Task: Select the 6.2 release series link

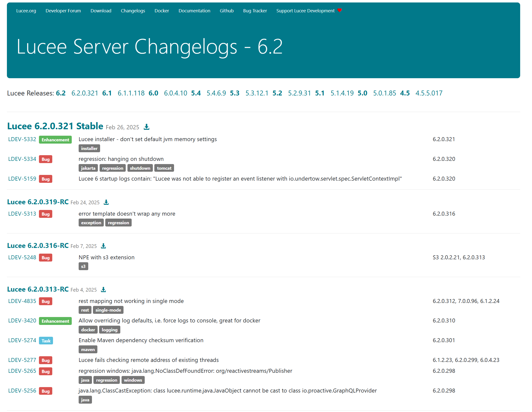Action: (x=61, y=93)
